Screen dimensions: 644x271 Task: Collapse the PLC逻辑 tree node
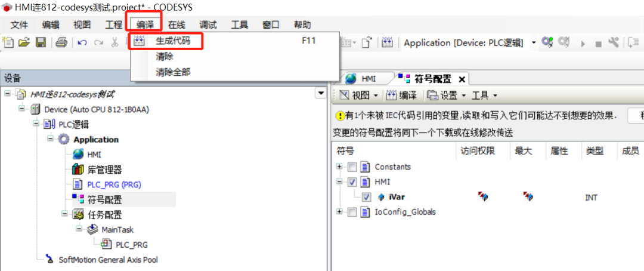pos(36,124)
